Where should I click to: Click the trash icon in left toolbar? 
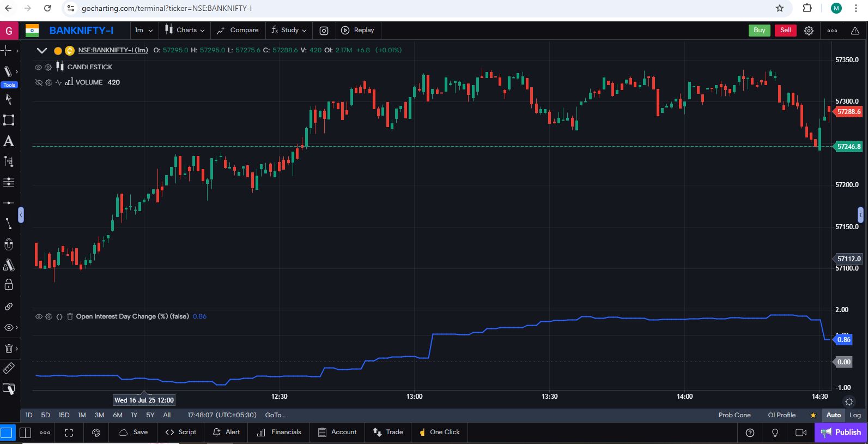(9, 348)
